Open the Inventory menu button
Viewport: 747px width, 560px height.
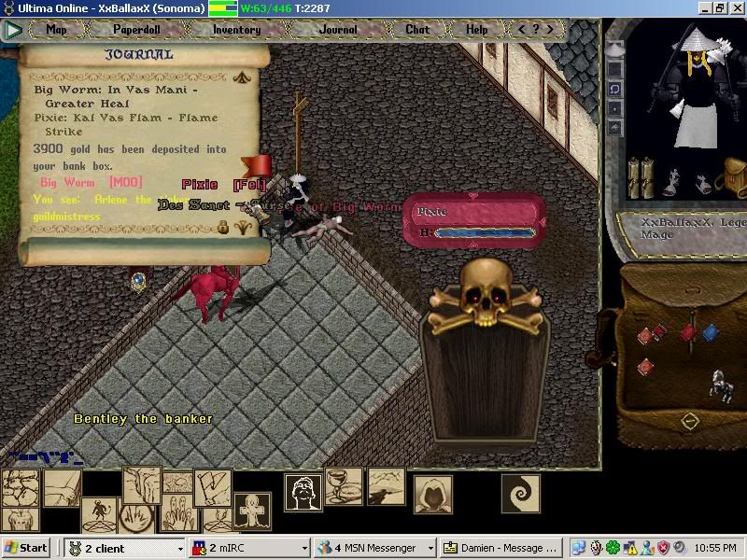[237, 30]
